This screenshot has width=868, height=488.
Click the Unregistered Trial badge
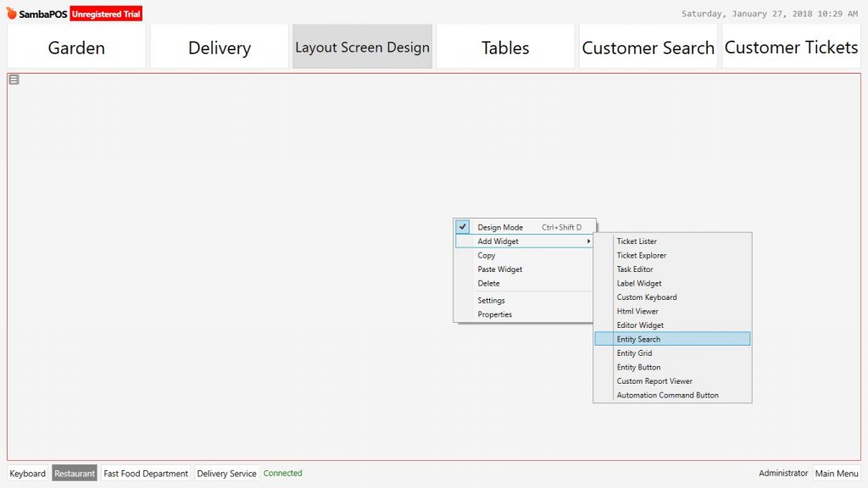pyautogui.click(x=106, y=14)
